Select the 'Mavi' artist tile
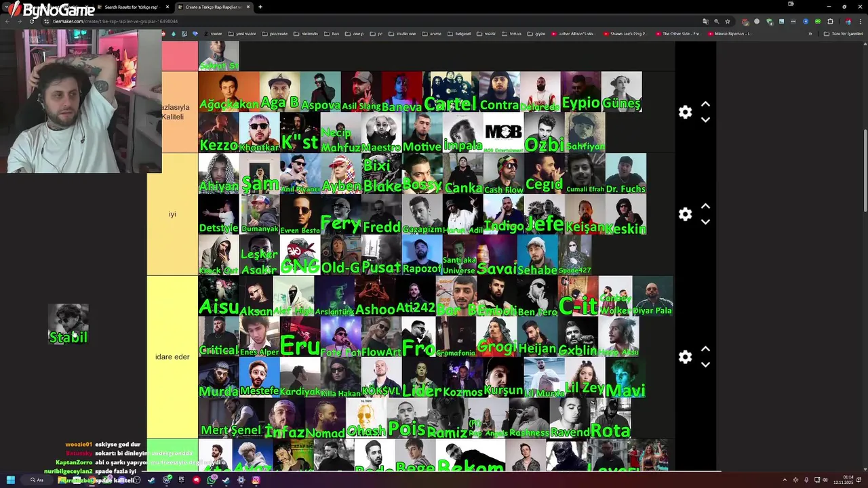The height and width of the screenshot is (488, 868). click(x=625, y=378)
